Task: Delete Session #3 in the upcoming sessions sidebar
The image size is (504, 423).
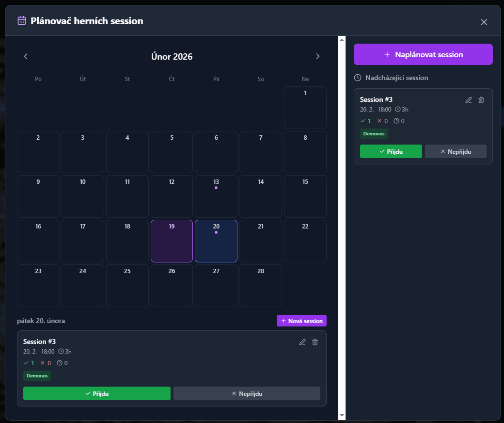Action: pyautogui.click(x=481, y=100)
